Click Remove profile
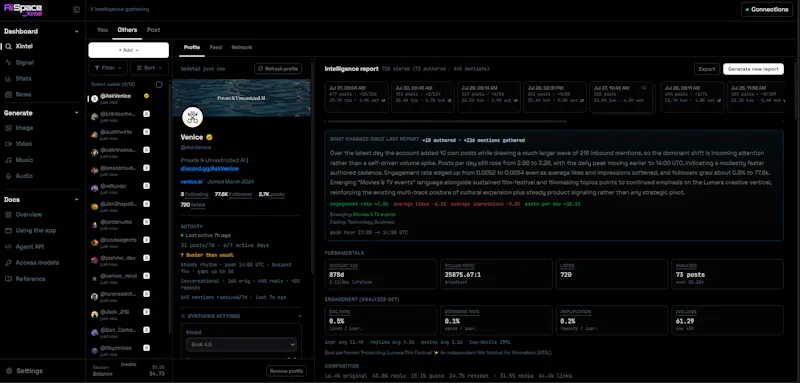This screenshot has width=800, height=383. coord(286,371)
